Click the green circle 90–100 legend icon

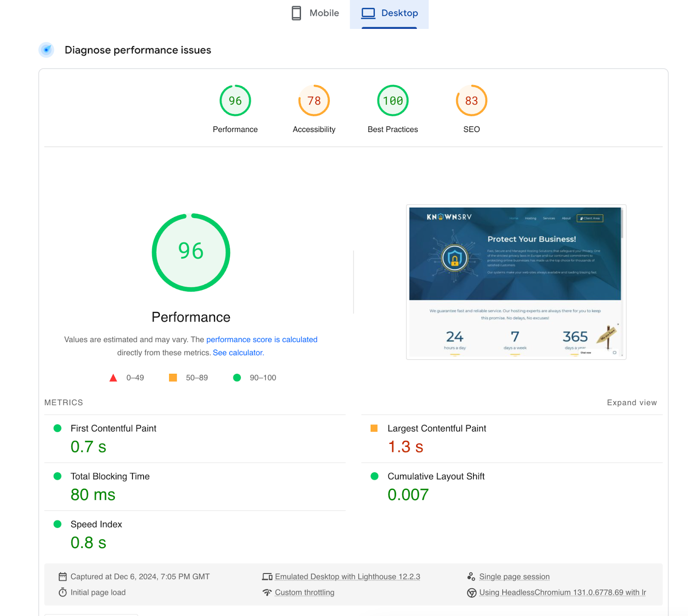pos(237,378)
